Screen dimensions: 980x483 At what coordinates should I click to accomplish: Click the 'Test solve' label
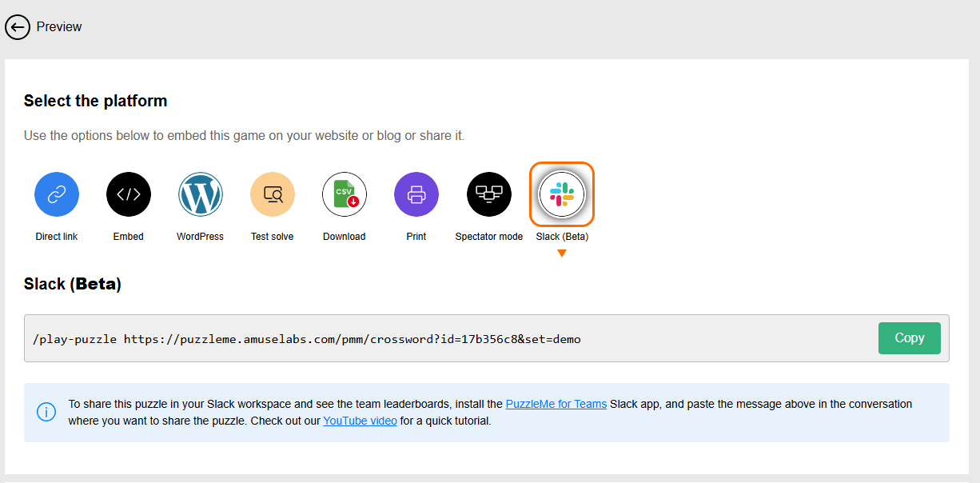[x=273, y=237]
